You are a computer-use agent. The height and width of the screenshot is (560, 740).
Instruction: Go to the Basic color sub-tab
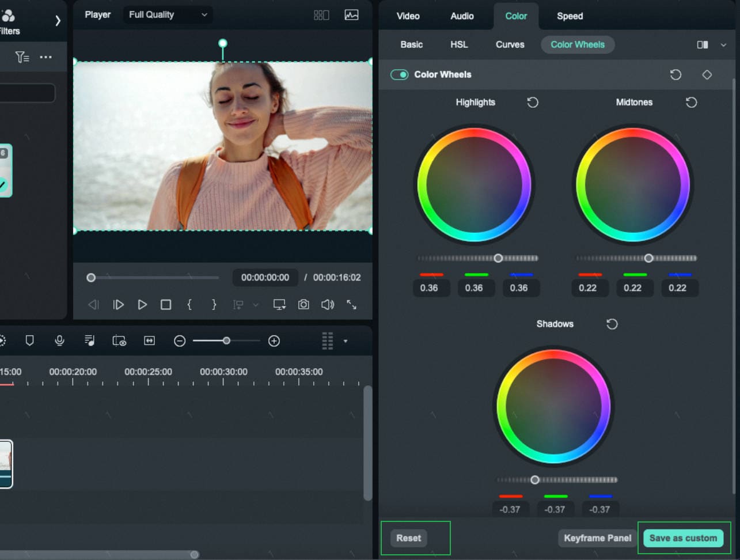pos(412,44)
